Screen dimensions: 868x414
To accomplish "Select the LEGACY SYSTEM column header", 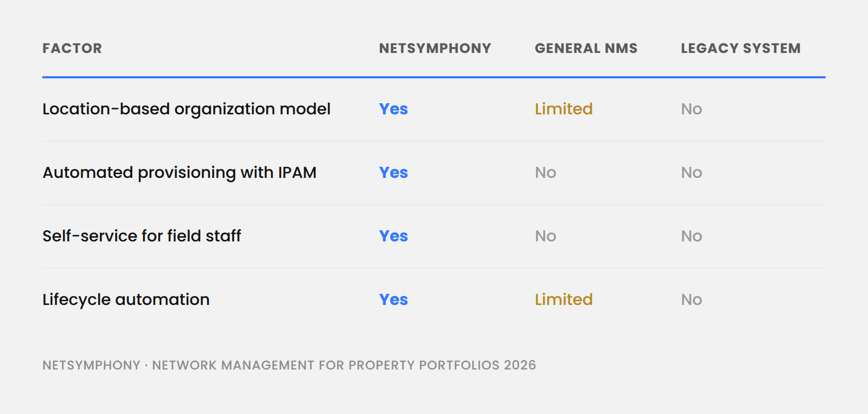I will pyautogui.click(x=740, y=48).
